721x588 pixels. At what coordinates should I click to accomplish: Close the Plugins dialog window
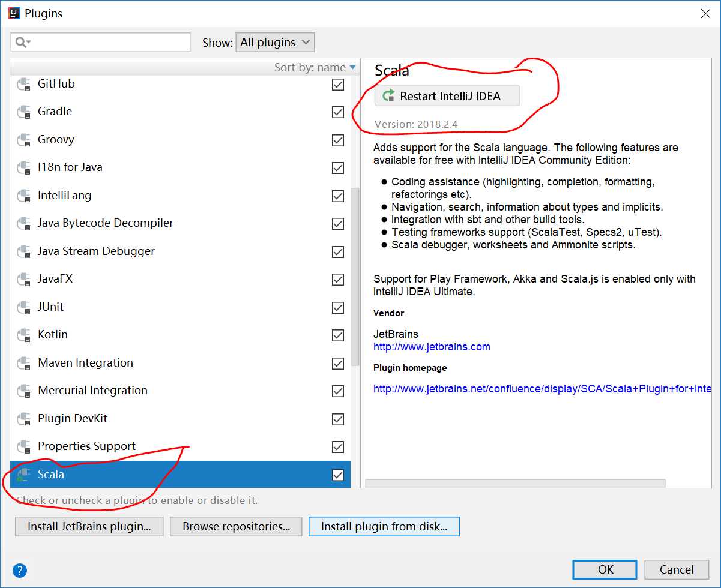click(x=705, y=13)
